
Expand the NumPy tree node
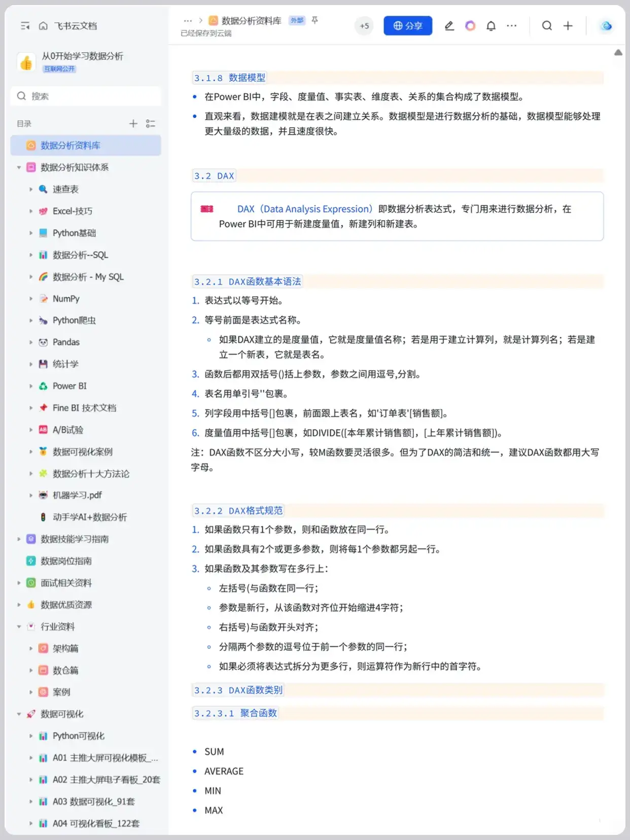tap(30, 299)
